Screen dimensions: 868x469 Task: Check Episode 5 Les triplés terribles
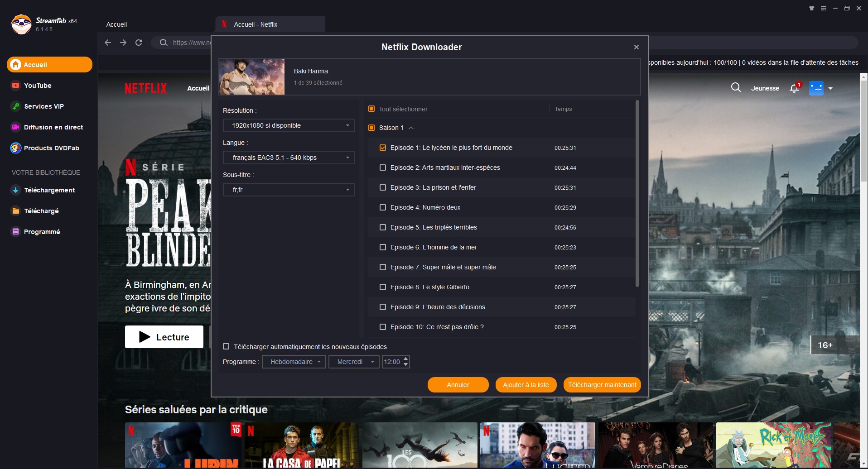[383, 227]
